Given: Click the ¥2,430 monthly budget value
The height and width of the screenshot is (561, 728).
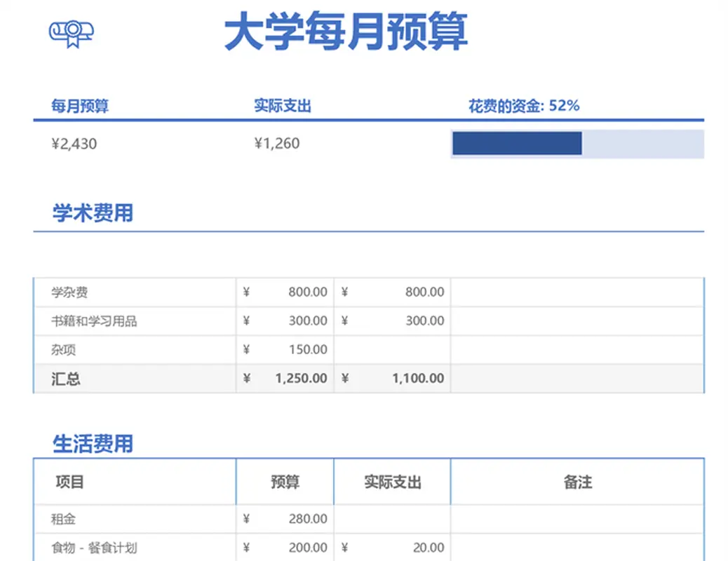Looking at the screenshot, I should click(x=74, y=144).
